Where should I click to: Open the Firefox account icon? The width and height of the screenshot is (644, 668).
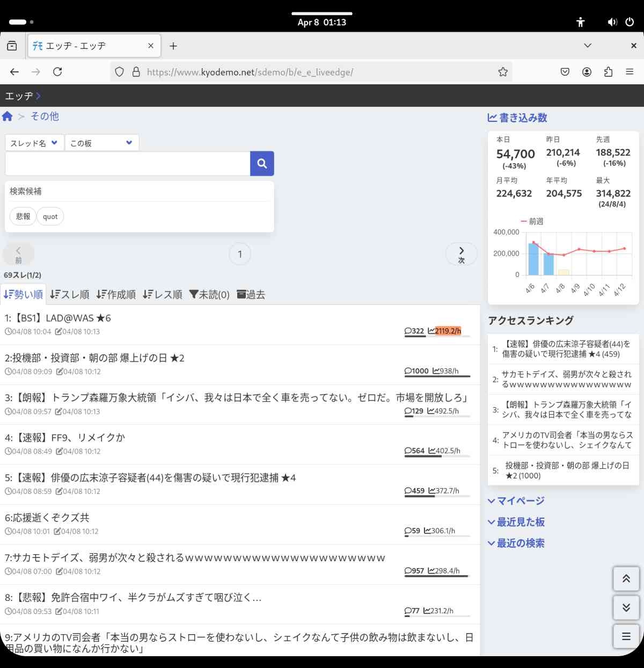coord(587,72)
